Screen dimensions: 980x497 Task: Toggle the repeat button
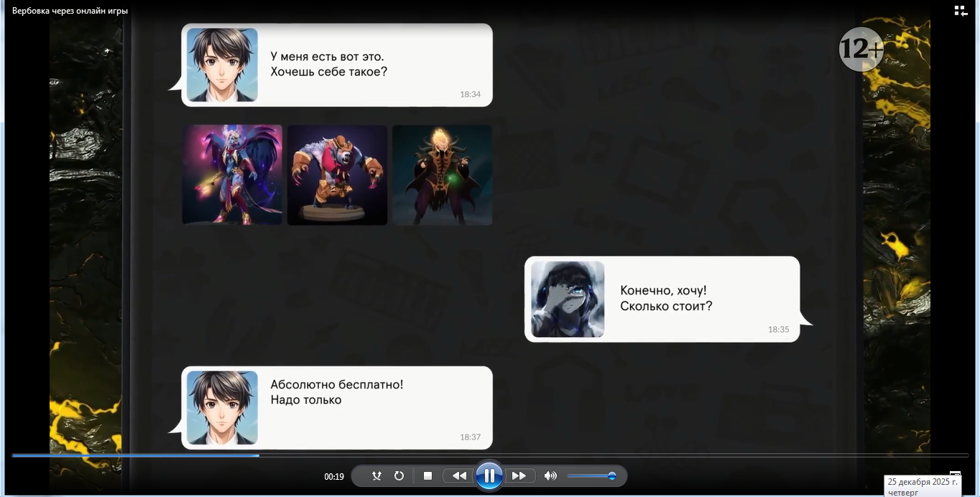click(x=399, y=476)
